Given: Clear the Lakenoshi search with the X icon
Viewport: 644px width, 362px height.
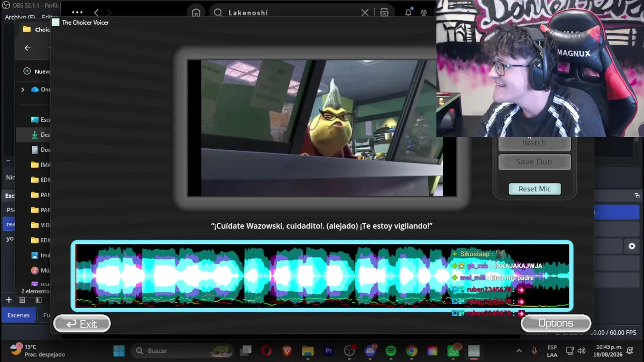Looking at the screenshot, I should (x=365, y=13).
